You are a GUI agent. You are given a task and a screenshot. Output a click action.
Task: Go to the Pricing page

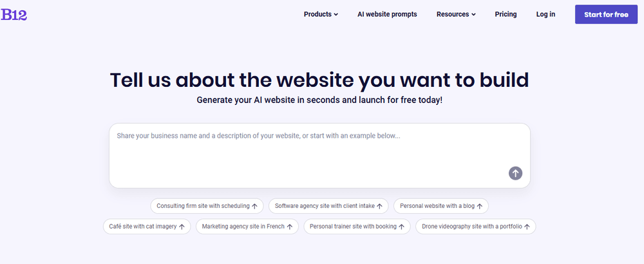(x=506, y=14)
